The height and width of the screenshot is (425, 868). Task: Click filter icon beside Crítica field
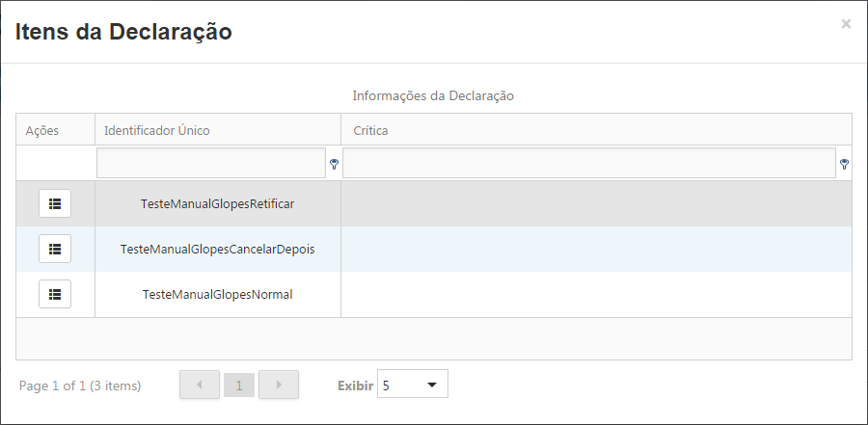tap(844, 164)
